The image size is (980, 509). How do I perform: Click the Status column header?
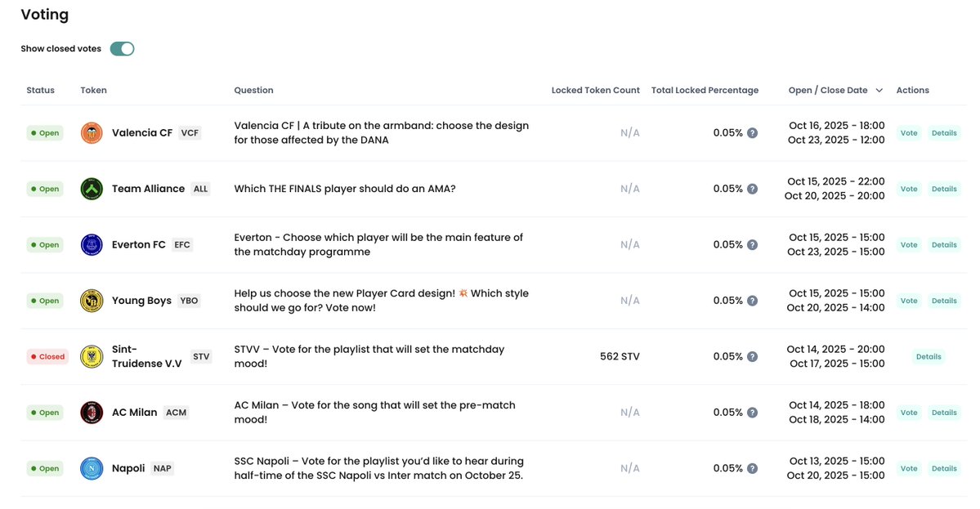40,91
